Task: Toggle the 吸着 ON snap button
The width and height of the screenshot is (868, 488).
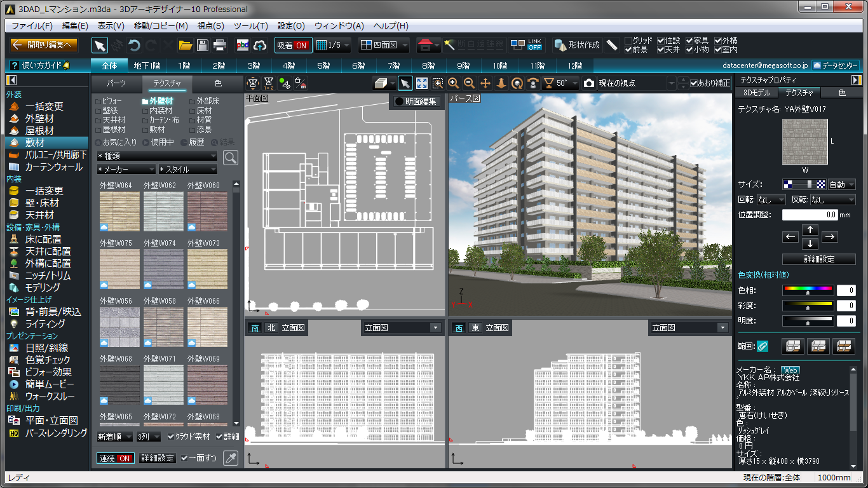Action: pyautogui.click(x=293, y=45)
